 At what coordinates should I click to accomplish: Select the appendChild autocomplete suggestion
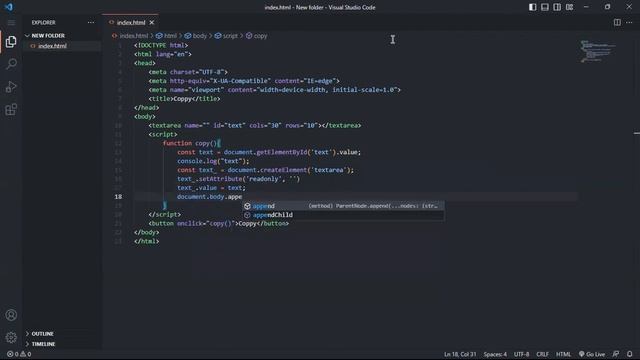[x=343, y=215]
